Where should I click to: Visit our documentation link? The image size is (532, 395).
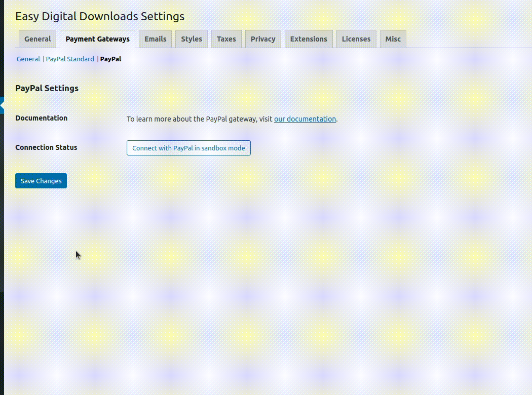coord(305,118)
